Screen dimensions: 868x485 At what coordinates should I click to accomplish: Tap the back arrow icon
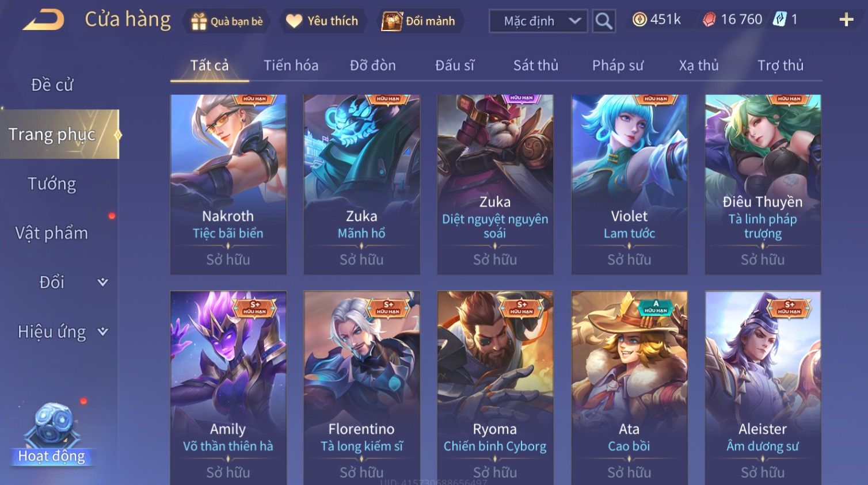click(x=44, y=20)
